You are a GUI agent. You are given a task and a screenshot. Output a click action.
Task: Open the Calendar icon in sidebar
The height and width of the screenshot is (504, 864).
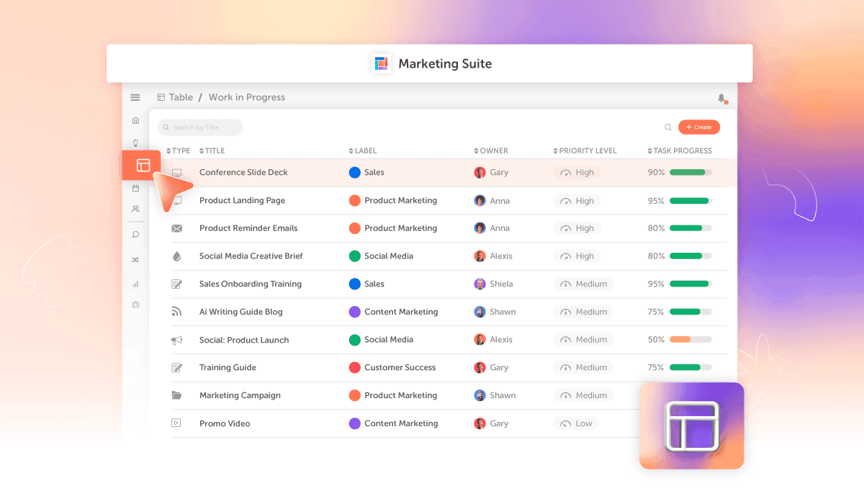[135, 188]
